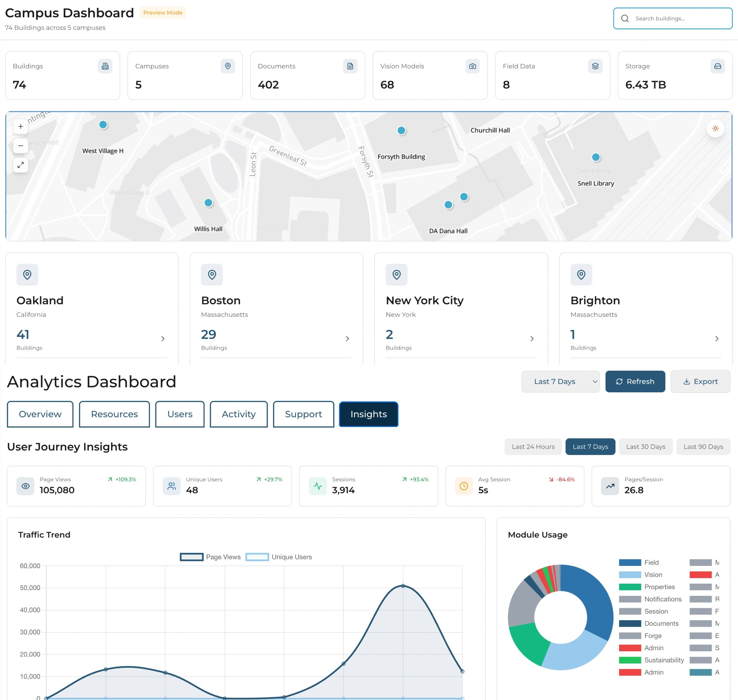The height and width of the screenshot is (700, 738).
Task: Zoom in on the campus map
Action: [21, 126]
